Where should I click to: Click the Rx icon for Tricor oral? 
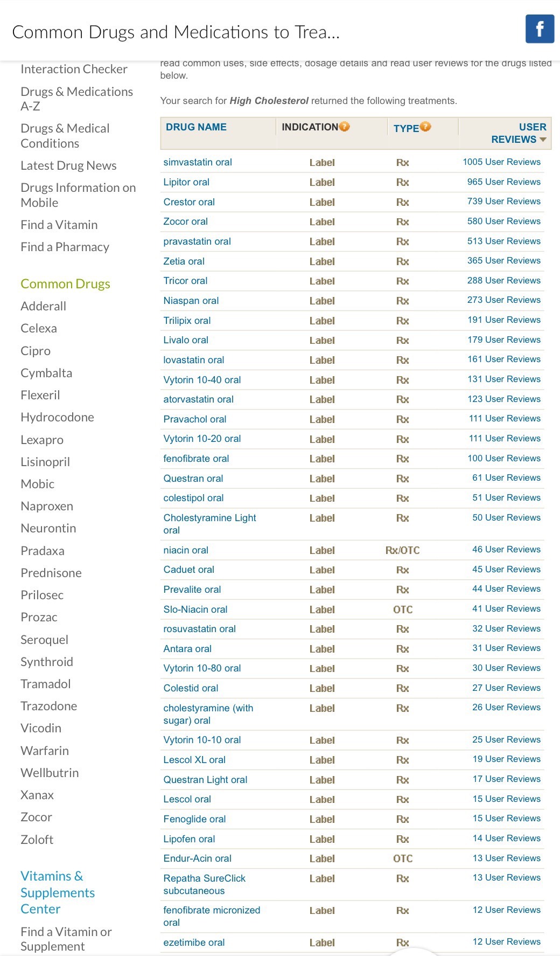402,281
